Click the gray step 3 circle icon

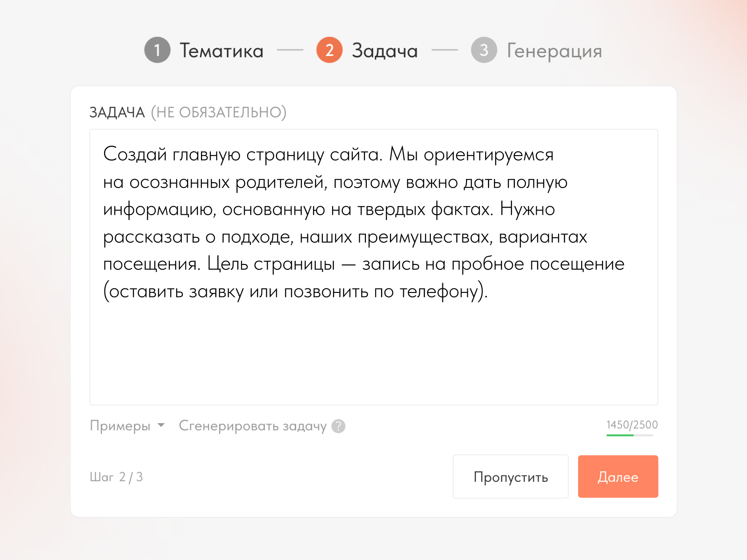click(484, 50)
